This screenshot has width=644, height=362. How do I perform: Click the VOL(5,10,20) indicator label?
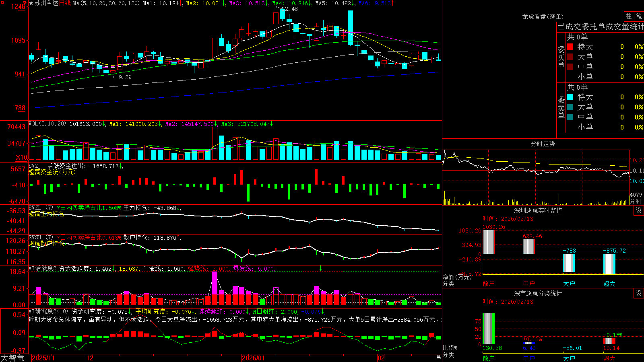47,124
